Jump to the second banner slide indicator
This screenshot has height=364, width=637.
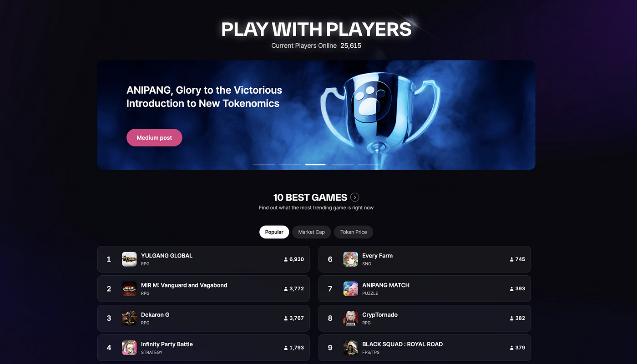pos(290,164)
